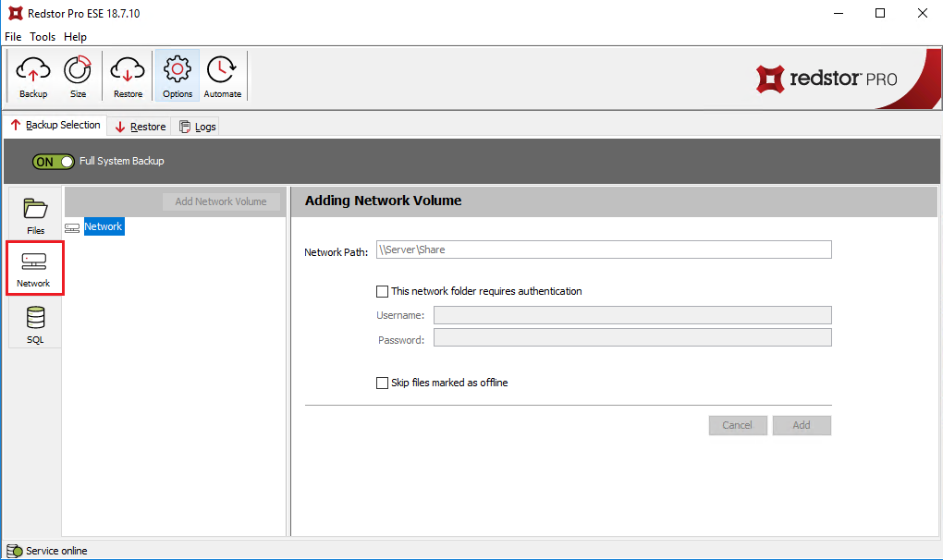Click the 'Network Path:' label

[337, 252]
